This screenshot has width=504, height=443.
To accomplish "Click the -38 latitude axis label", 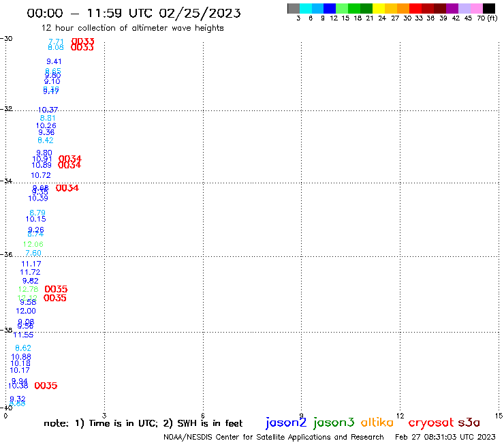I will point(6,330).
